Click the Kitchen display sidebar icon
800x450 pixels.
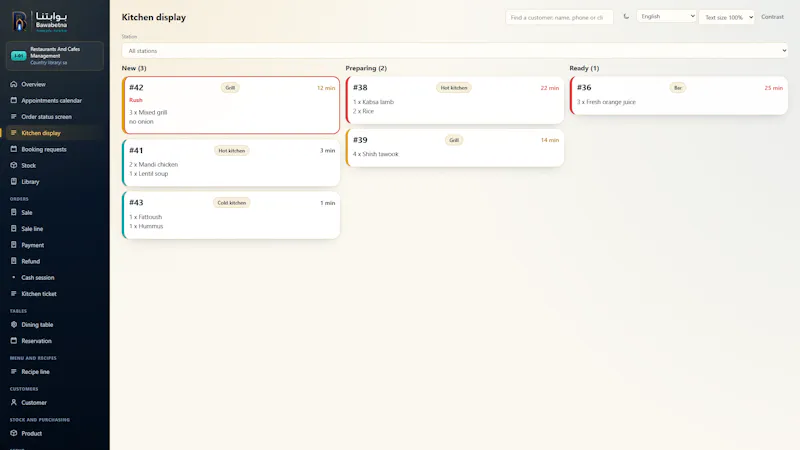coord(14,133)
